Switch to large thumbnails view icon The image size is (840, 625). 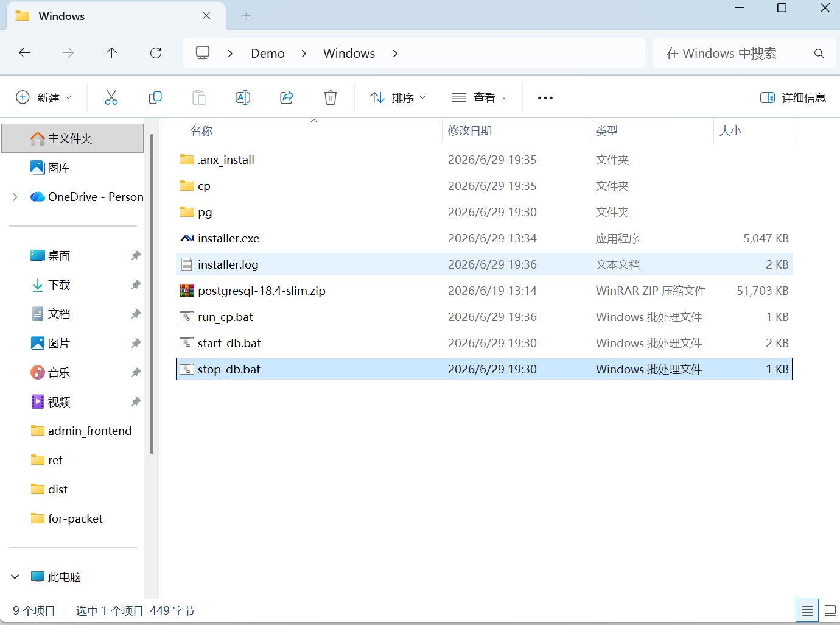click(x=830, y=610)
